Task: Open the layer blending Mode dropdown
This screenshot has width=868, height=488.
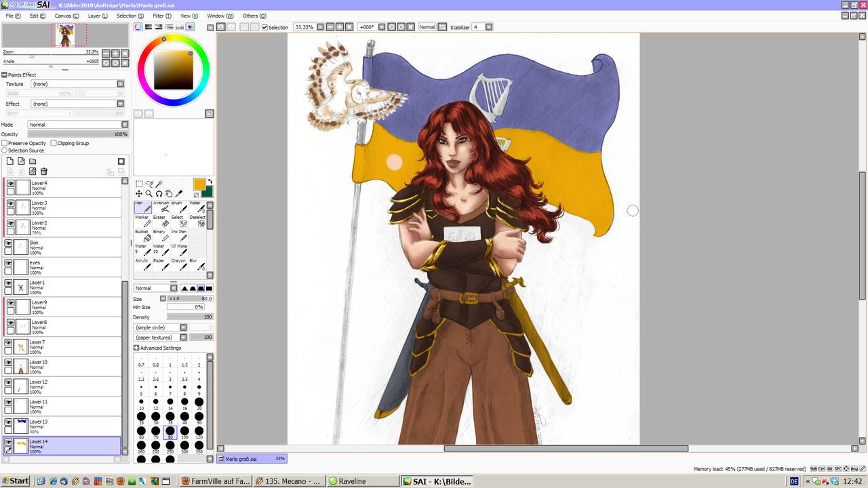Action: tap(125, 125)
